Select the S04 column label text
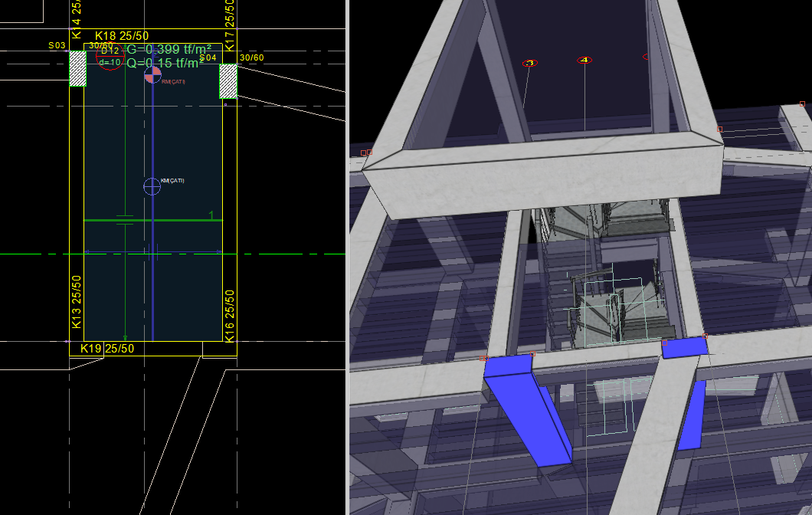Screen dimensions: 812x515 click(x=208, y=57)
